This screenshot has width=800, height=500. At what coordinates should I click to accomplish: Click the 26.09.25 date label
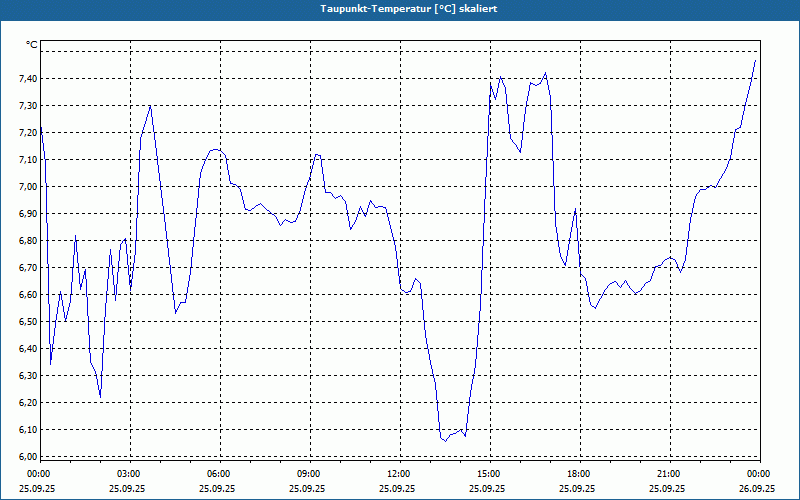pos(757,488)
